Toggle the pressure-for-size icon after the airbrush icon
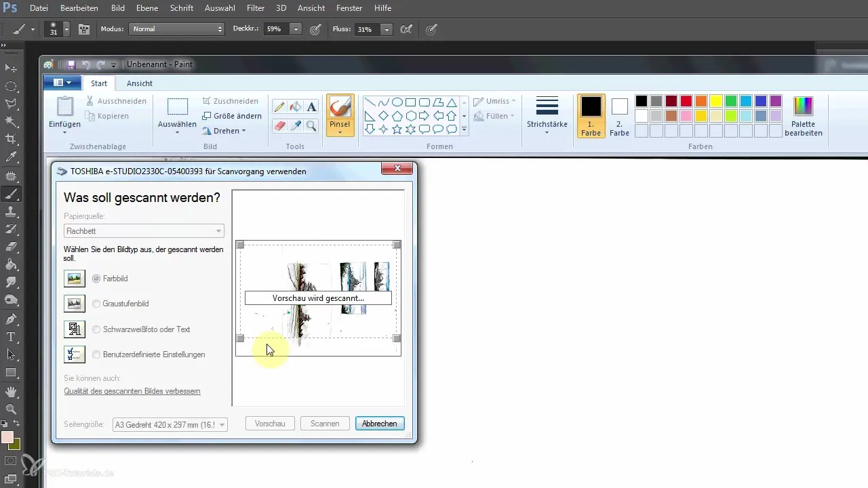The image size is (868, 488). (431, 29)
